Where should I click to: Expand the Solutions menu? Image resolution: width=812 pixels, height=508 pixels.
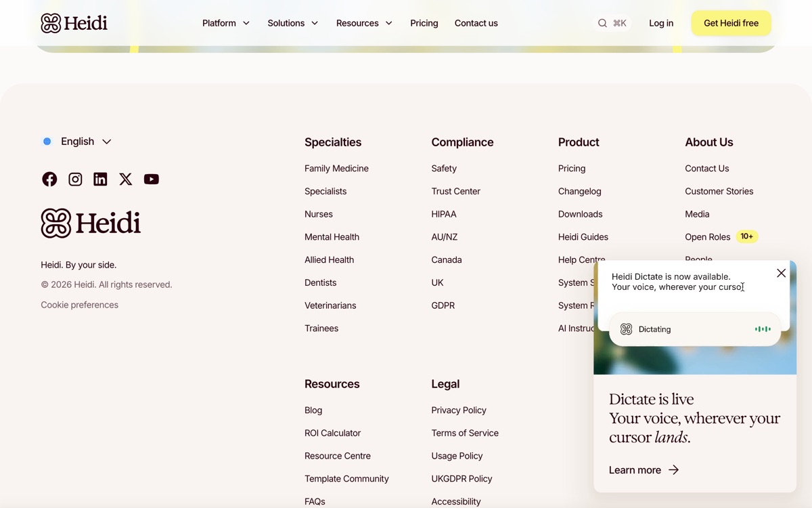coord(293,23)
